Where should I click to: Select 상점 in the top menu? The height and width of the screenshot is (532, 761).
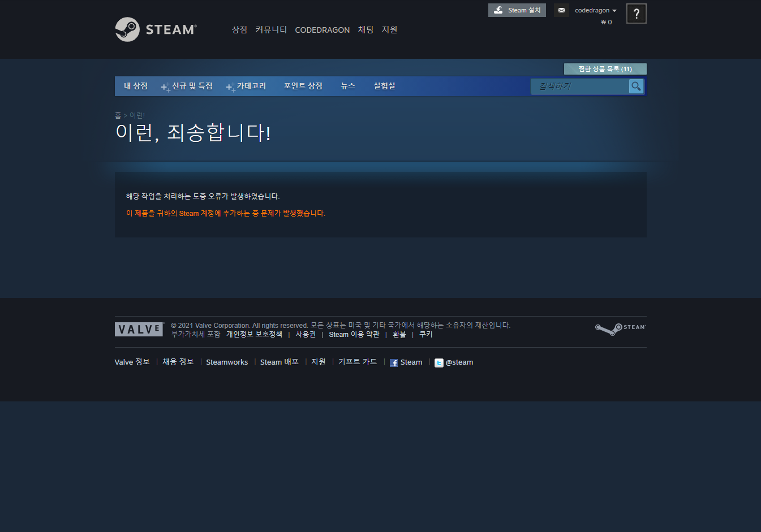pyautogui.click(x=239, y=30)
